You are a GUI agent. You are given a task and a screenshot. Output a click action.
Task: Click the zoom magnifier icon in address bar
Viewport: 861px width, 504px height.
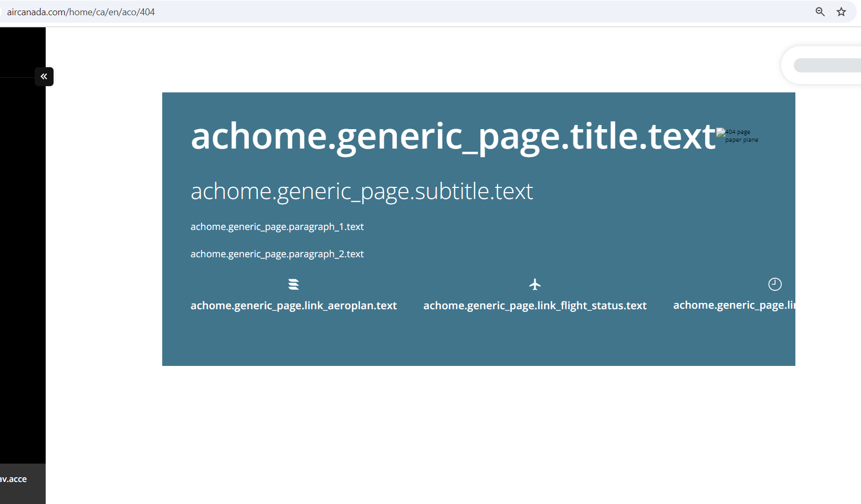[x=820, y=12]
